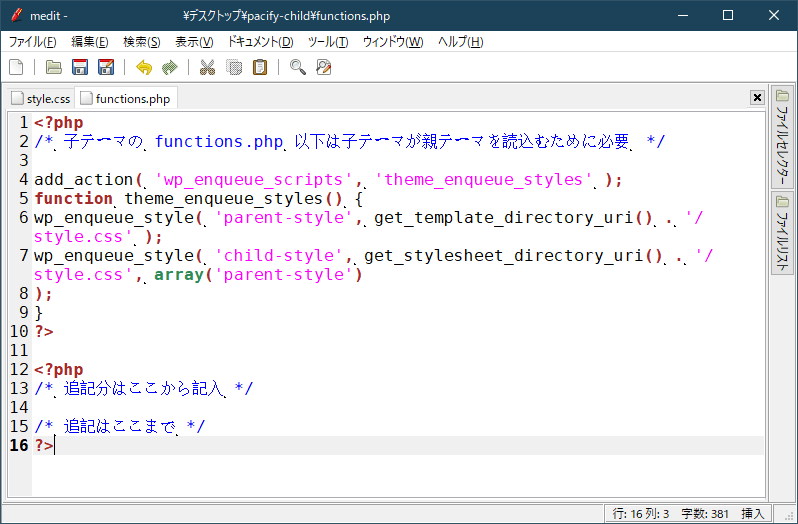Open the ウィンドウ(W) menu
The height and width of the screenshot is (524, 798).
[393, 42]
